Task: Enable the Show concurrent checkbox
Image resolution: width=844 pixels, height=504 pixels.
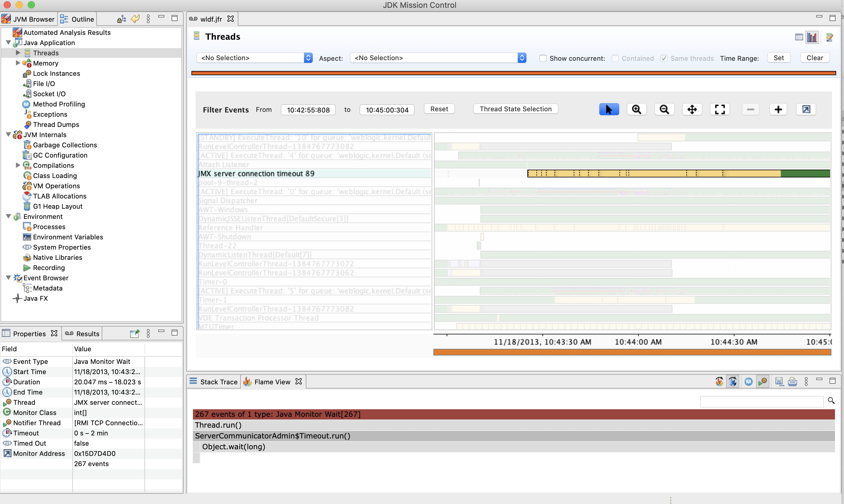Action: coord(543,58)
